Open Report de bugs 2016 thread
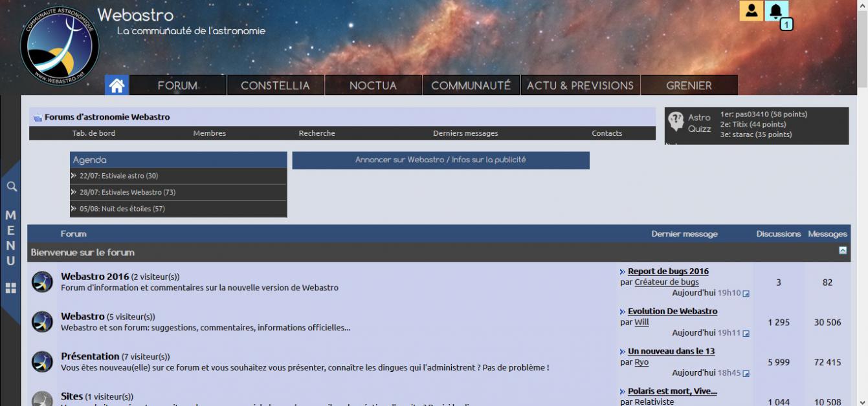The height and width of the screenshot is (406, 868). 668,272
